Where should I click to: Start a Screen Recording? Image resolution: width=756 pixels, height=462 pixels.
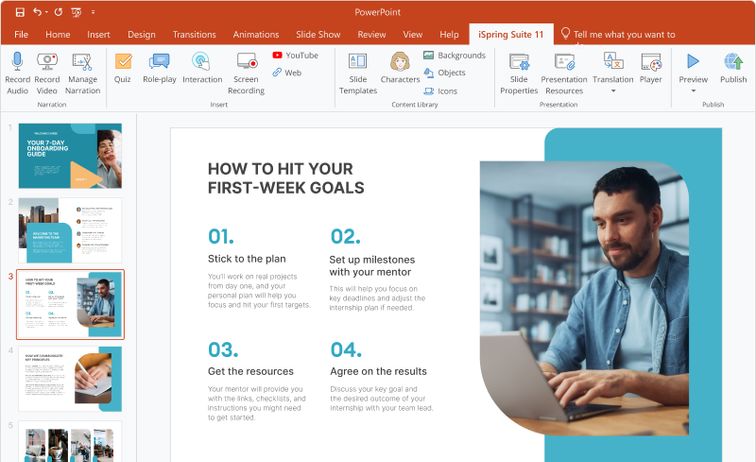[246, 73]
